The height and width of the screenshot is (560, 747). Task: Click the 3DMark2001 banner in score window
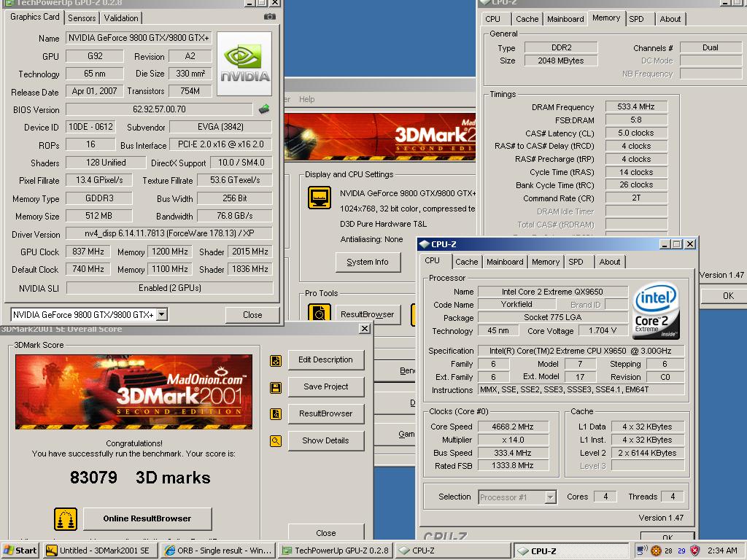[x=134, y=392]
